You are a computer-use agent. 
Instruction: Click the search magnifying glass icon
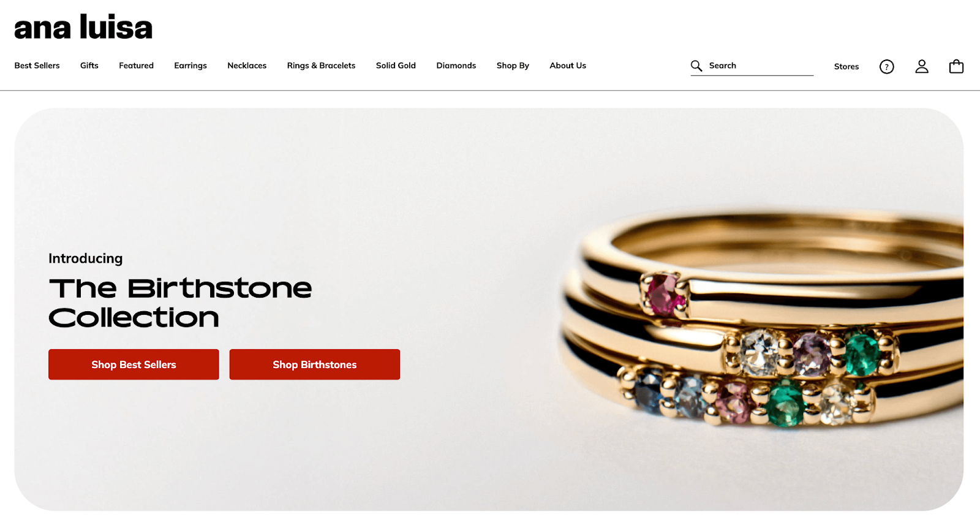[x=696, y=66]
